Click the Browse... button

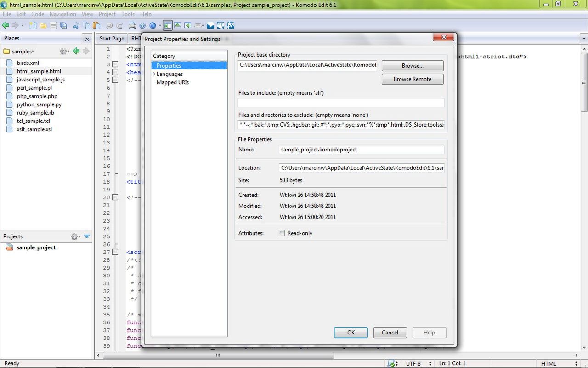pyautogui.click(x=413, y=66)
